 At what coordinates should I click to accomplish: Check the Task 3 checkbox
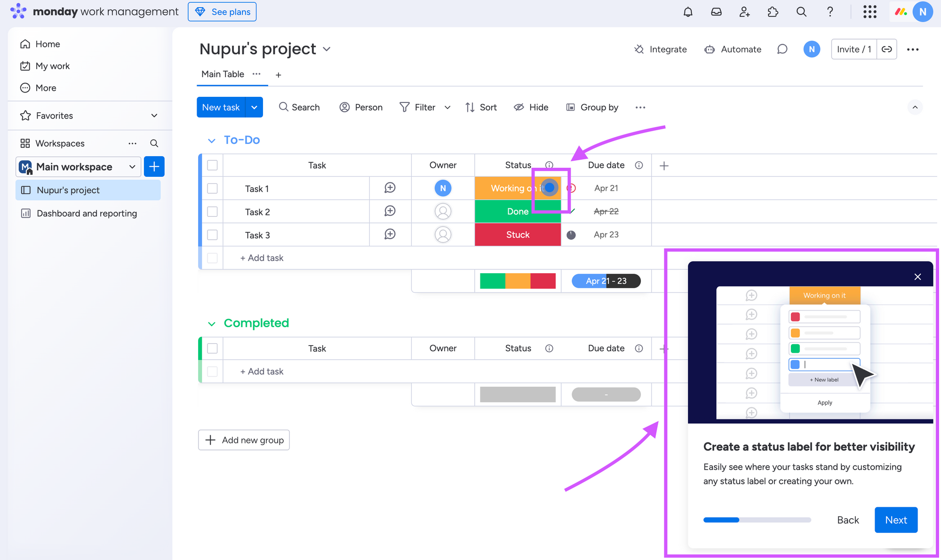pos(212,235)
